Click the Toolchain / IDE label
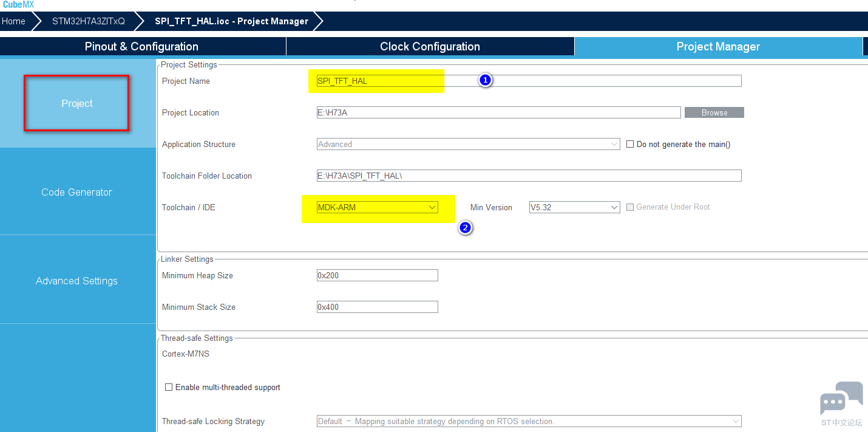Screen dimensions: 868x432 (189, 207)
